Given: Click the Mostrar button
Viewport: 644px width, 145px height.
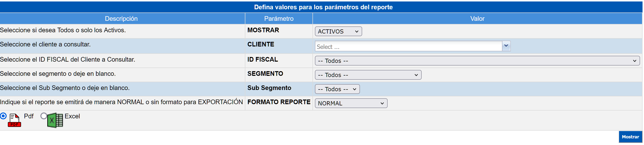Looking at the screenshot, I should tap(630, 137).
